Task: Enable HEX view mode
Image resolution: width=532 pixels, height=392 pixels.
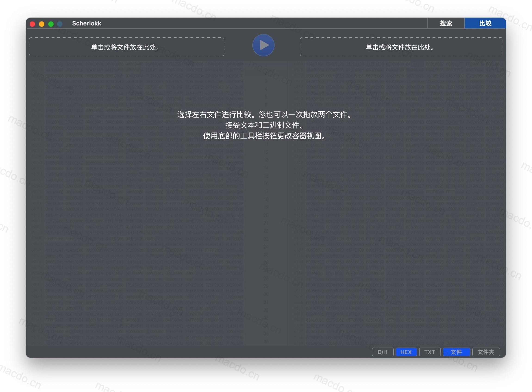Action: [406, 352]
